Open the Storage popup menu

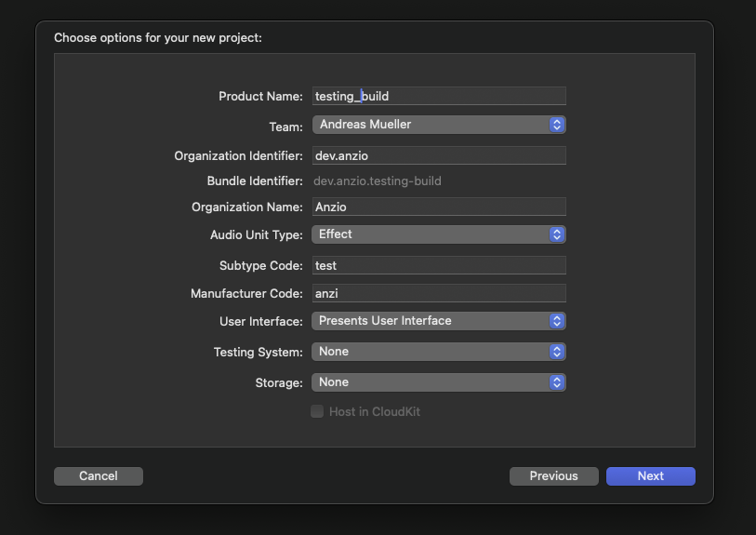click(x=439, y=382)
